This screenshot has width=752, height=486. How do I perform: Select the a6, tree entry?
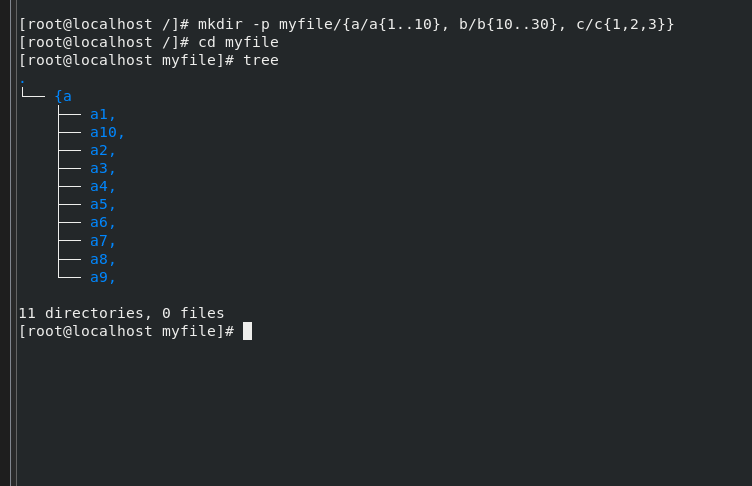(x=103, y=223)
